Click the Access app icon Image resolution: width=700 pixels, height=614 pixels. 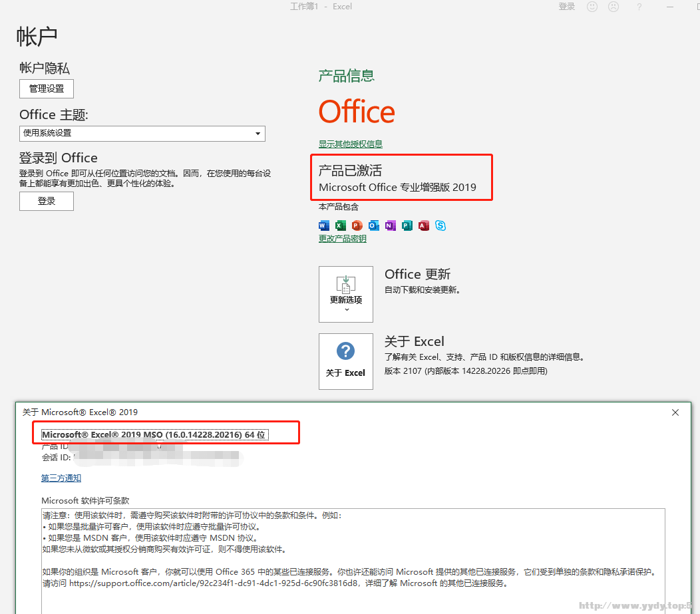[x=424, y=226]
